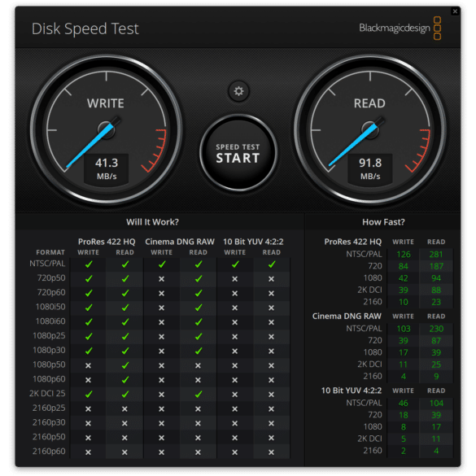The height and width of the screenshot is (476, 476).
Task: Click 720p50 Cinema DNG RAW write cross
Action: click(x=161, y=279)
